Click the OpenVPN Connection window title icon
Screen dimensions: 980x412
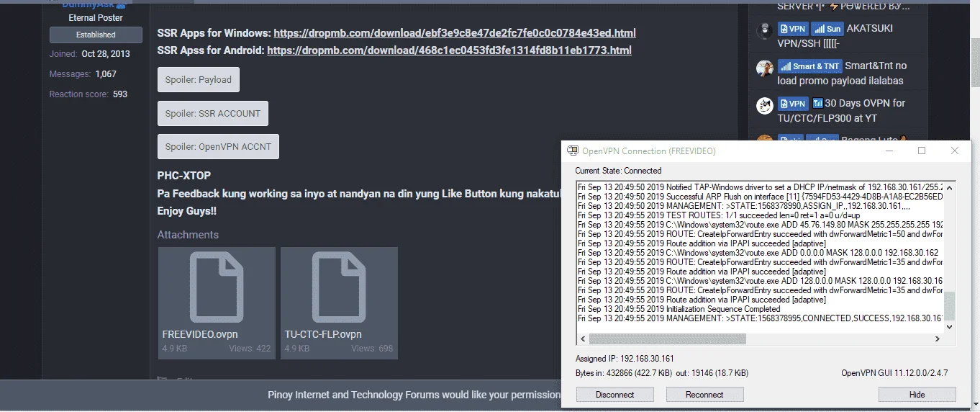(573, 151)
